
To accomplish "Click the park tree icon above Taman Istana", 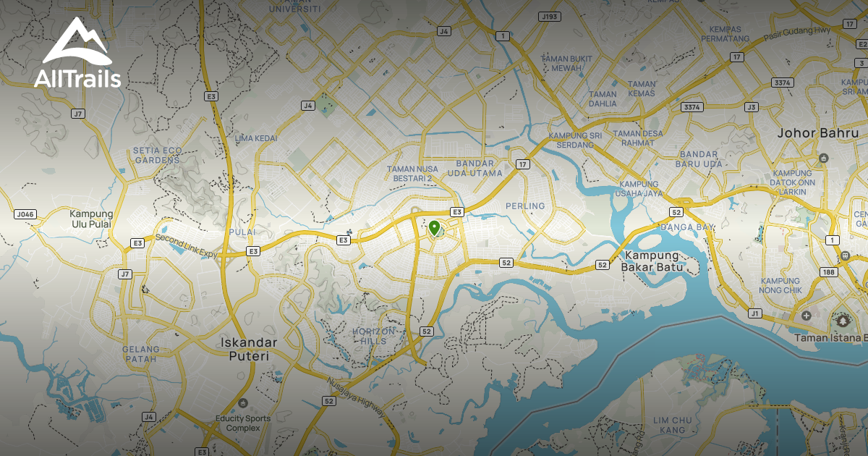I will point(842,319).
